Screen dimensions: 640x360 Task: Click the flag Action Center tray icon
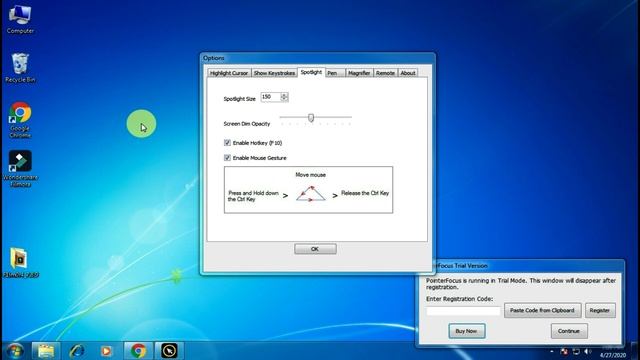pos(564,351)
